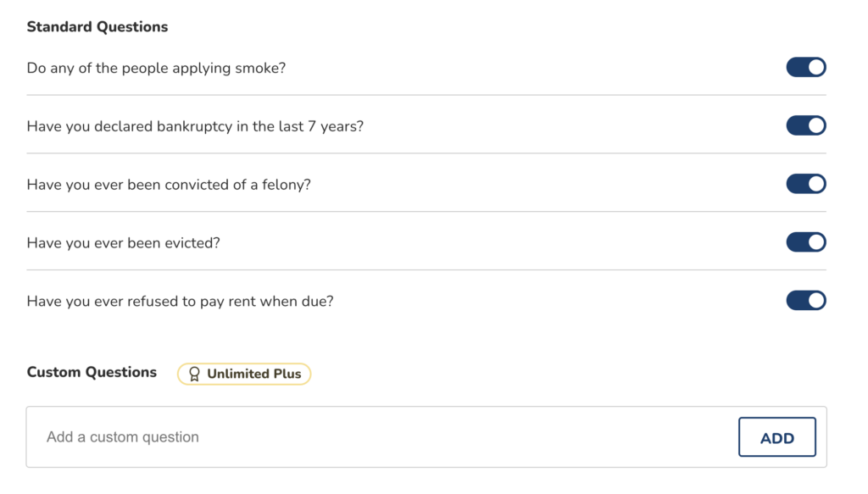This screenshot has width=868, height=494.
Task: Enable the smoking question toggle again
Action: [x=804, y=67]
